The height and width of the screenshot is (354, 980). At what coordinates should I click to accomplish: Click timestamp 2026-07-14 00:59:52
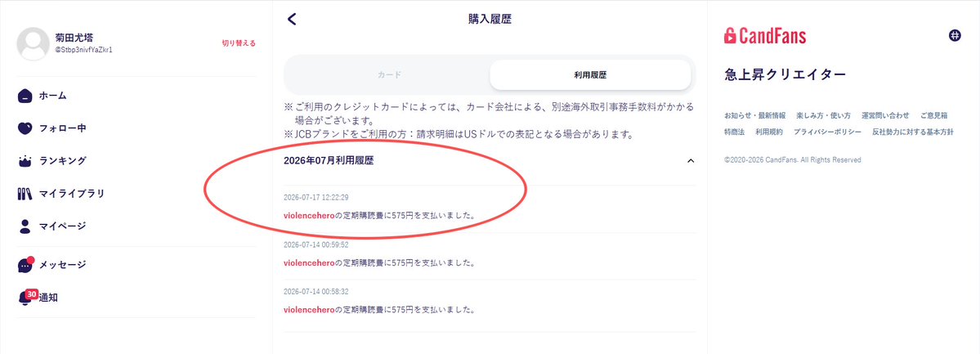pos(315,244)
